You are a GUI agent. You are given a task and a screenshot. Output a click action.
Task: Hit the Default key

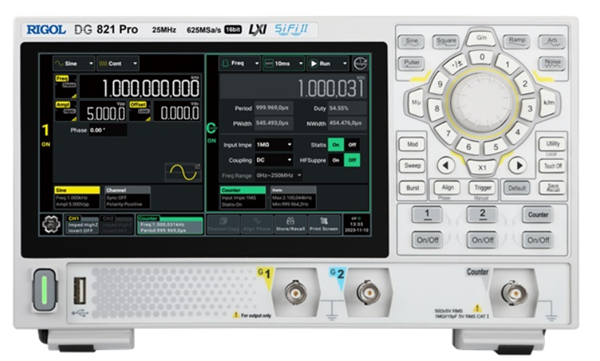517,188
